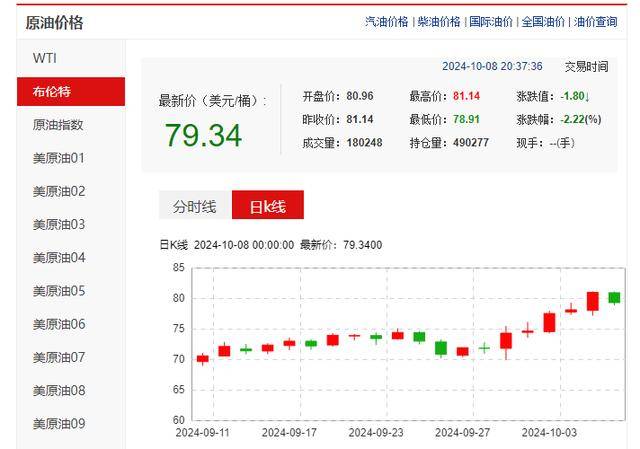Click the x-axis label 2024-09-27
The height and width of the screenshot is (449, 640).
[x=462, y=433]
